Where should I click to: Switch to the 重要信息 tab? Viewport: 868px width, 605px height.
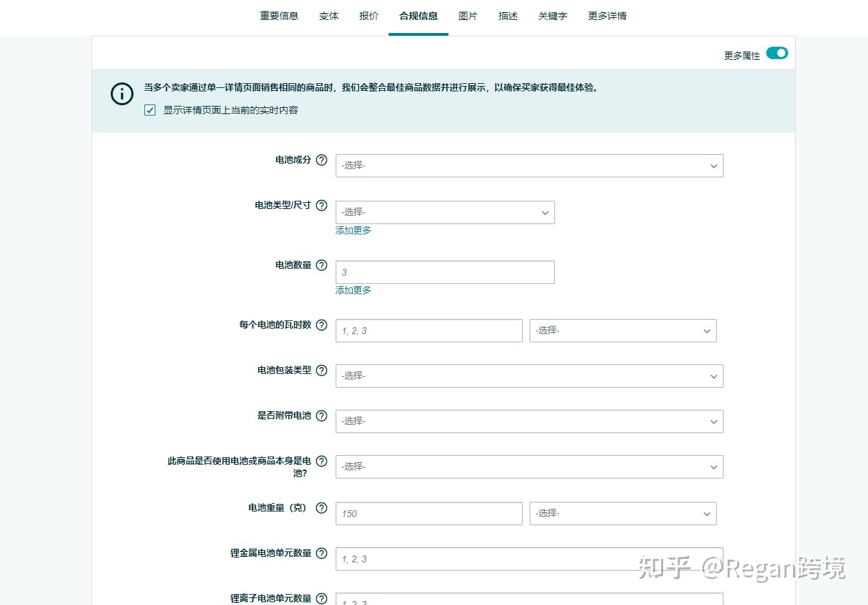[x=279, y=16]
